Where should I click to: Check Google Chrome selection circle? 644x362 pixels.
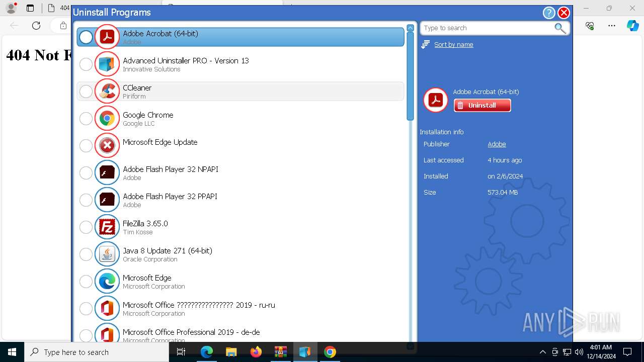pyautogui.click(x=86, y=118)
